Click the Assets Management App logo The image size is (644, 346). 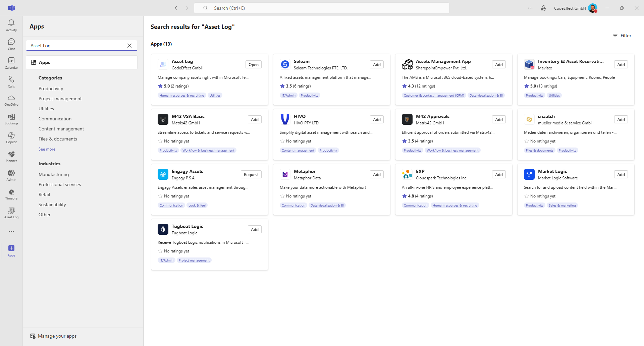pyautogui.click(x=407, y=64)
